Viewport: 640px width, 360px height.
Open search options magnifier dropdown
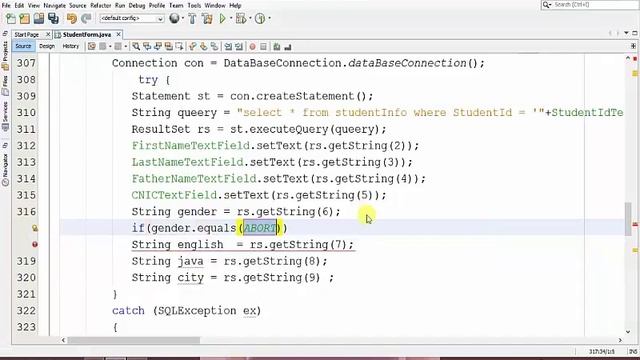pyautogui.click(x=547, y=4)
